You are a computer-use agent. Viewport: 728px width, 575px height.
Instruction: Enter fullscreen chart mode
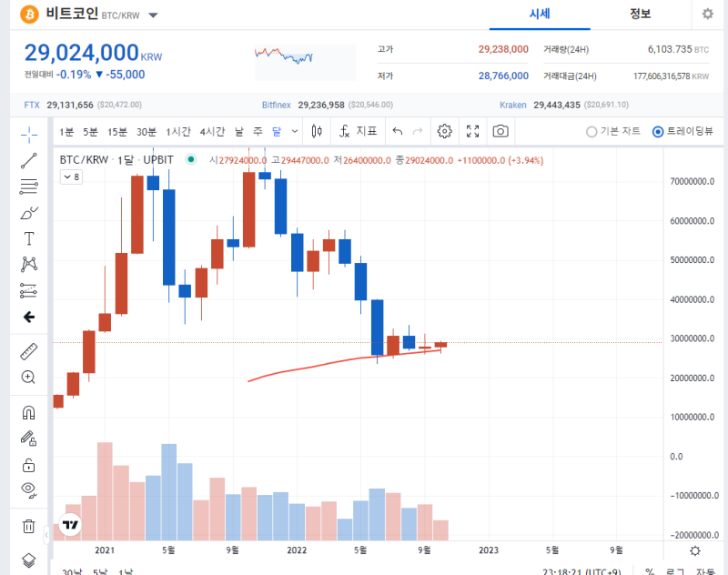tap(472, 131)
